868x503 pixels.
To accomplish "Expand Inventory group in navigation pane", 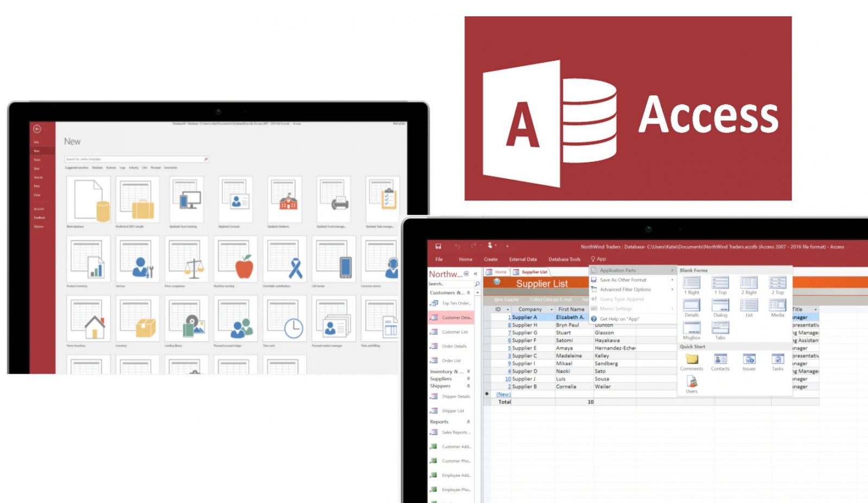I will click(x=469, y=371).
